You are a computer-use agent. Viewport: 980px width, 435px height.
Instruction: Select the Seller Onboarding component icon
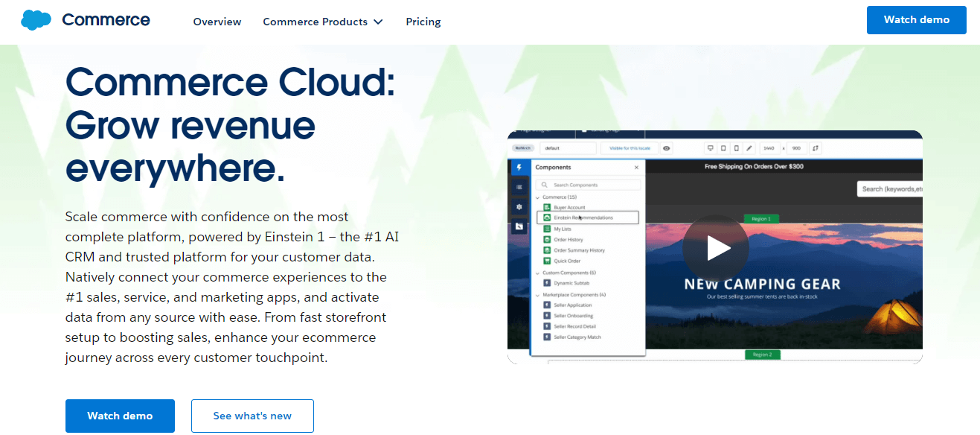click(547, 316)
